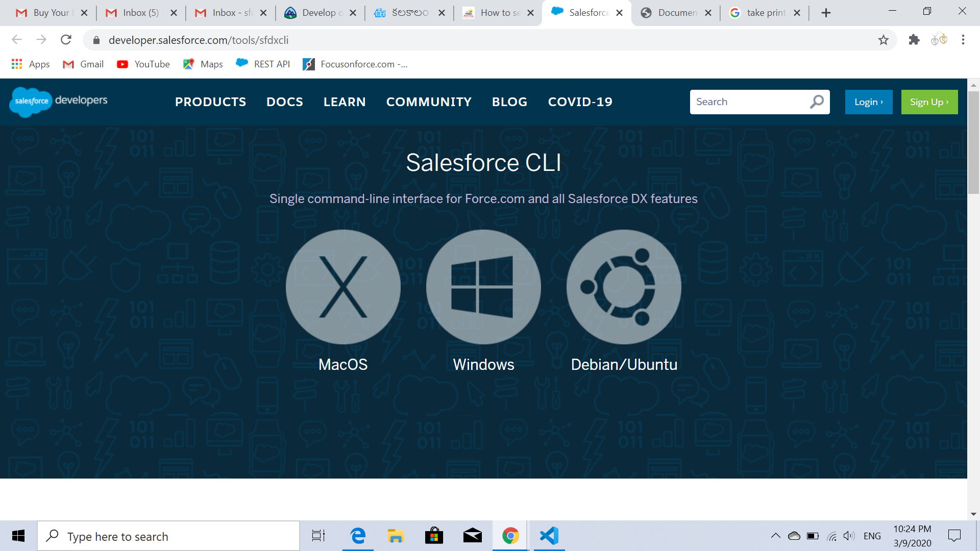Close the Salesforce tab
Screen dimensions: 980x551
[x=620, y=13]
